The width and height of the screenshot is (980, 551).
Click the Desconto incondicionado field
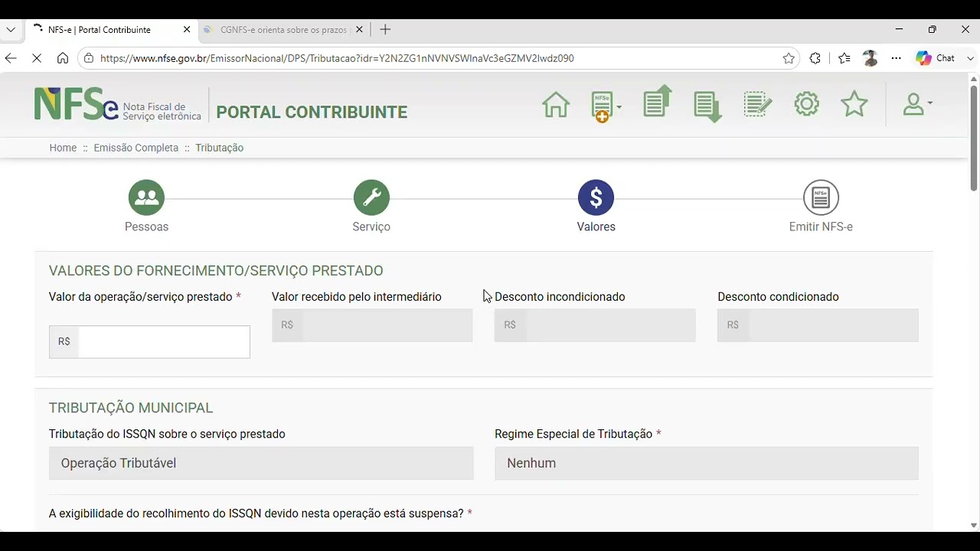(595, 325)
